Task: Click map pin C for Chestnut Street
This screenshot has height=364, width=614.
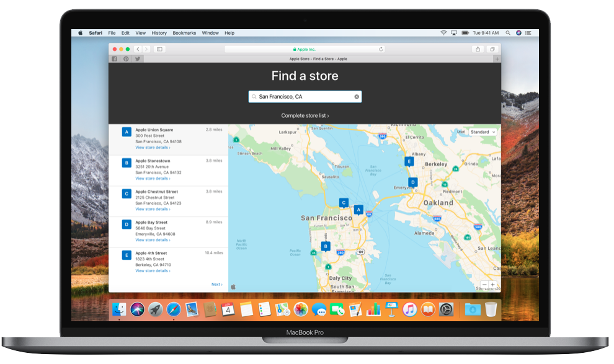Action: [x=344, y=203]
